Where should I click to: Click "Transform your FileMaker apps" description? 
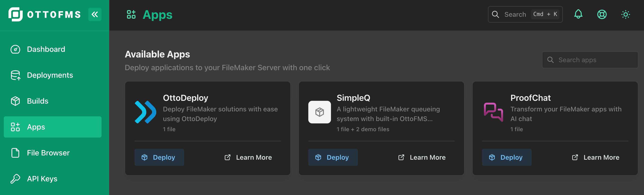click(566, 114)
